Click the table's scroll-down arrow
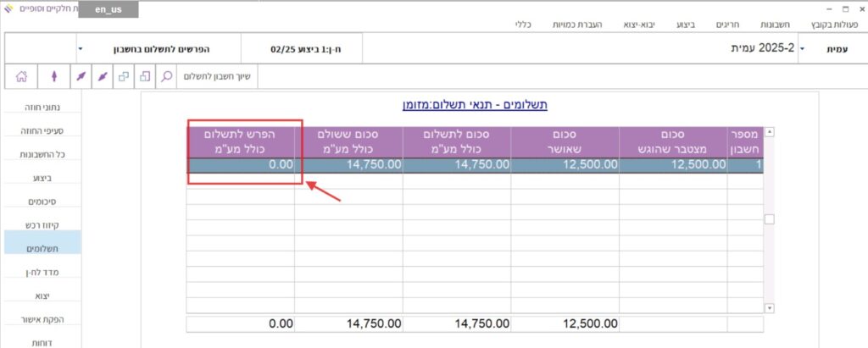Screen dimensions: 868x348 pos(770,307)
